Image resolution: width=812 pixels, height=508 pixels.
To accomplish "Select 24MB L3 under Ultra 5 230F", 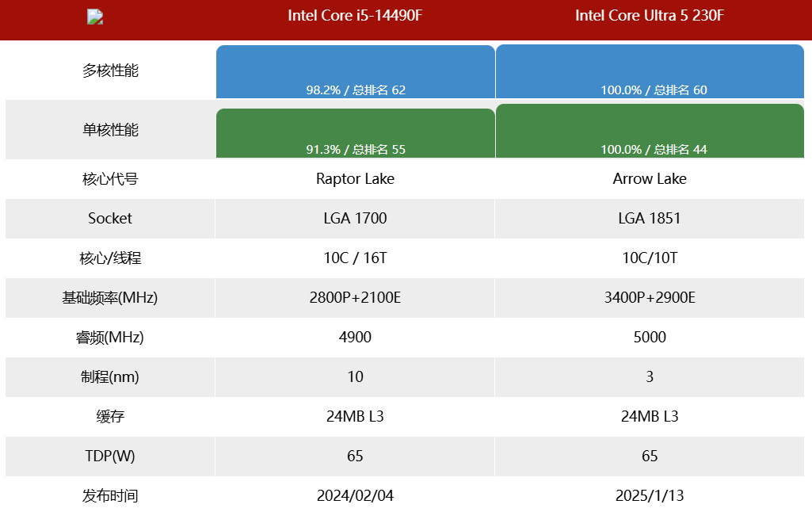I will pyautogui.click(x=650, y=416).
